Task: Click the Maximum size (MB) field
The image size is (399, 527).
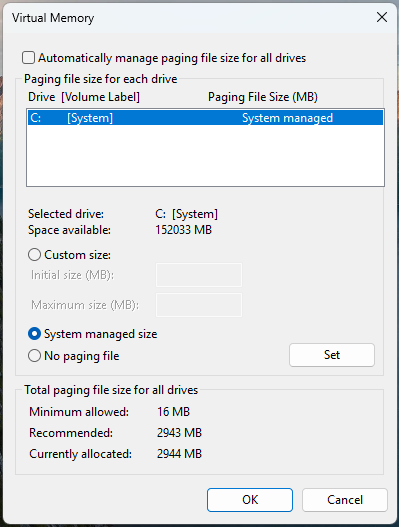Action: (x=199, y=305)
